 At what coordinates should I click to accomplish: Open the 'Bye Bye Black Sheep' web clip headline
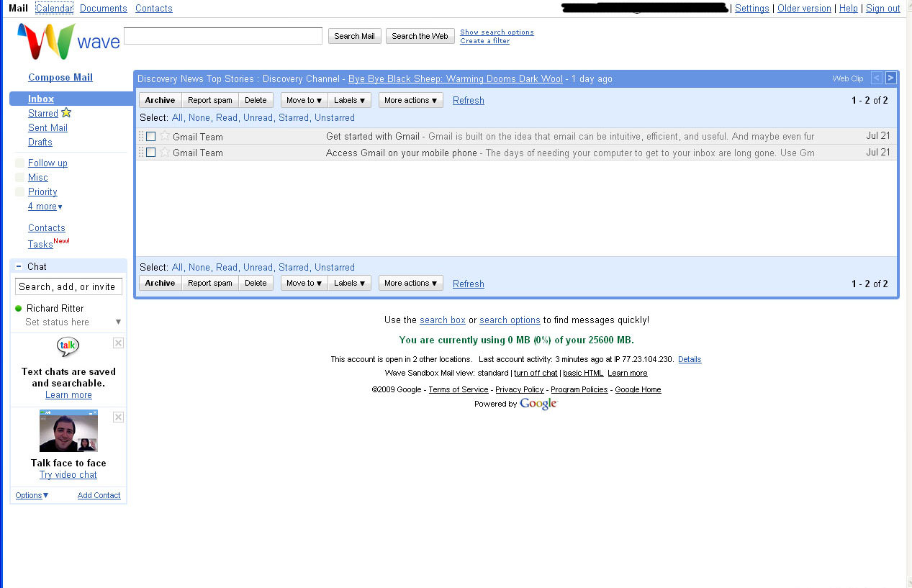[456, 78]
